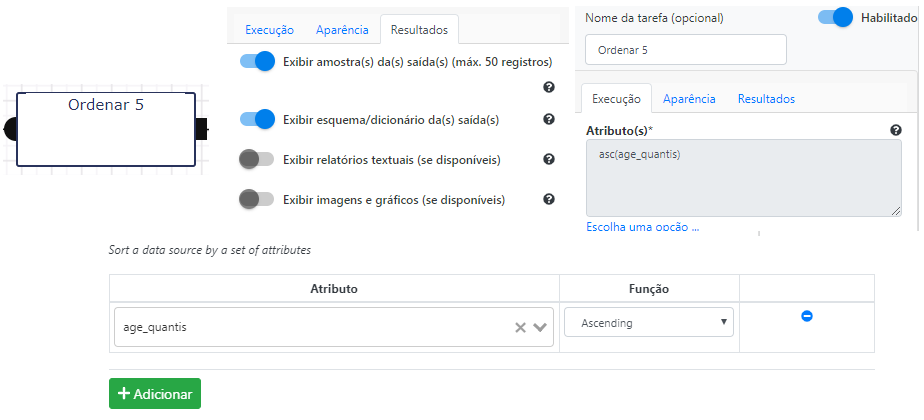Enable Exibir relatórios textuais switch
Screen dimensions: 924x420
pyautogui.click(x=256, y=159)
